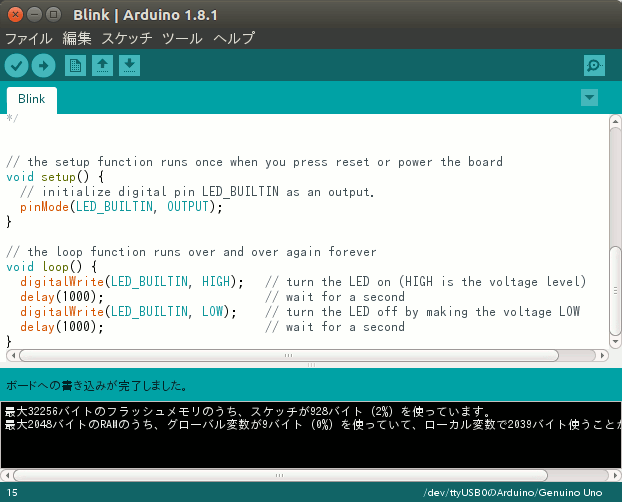Close the Arduino window with the red button

click(15, 15)
